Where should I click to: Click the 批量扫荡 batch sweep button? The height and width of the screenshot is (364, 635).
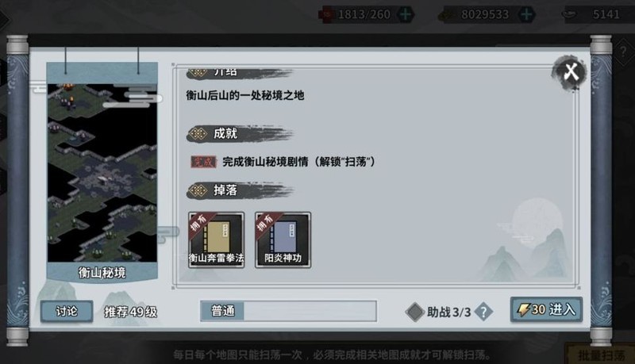[601, 355]
